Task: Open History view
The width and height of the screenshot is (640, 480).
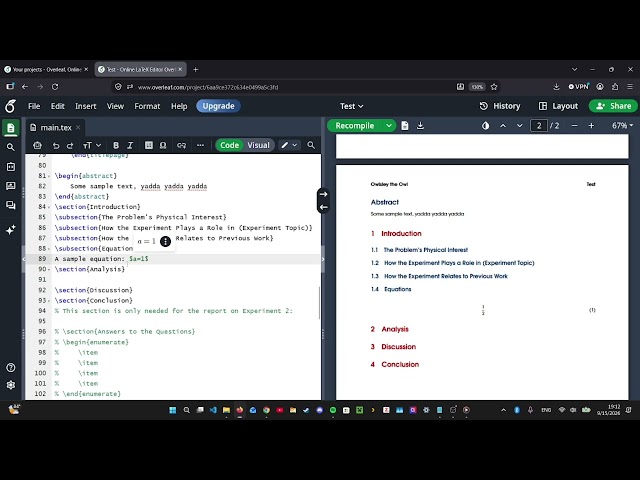Action: [500, 106]
